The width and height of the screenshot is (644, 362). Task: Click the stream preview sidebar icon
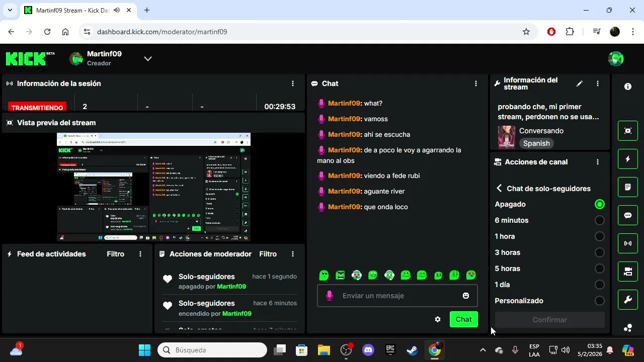point(628,131)
